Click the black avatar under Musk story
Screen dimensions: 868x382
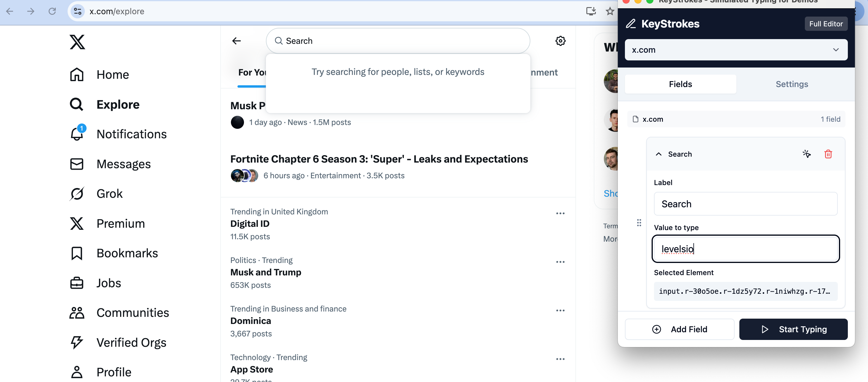tap(237, 122)
